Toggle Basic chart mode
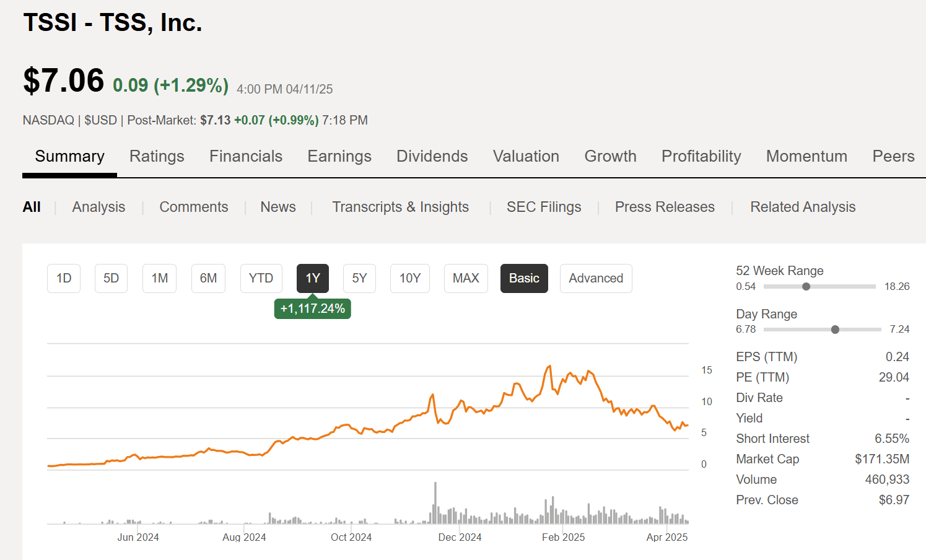The width and height of the screenshot is (926, 560). [x=524, y=278]
